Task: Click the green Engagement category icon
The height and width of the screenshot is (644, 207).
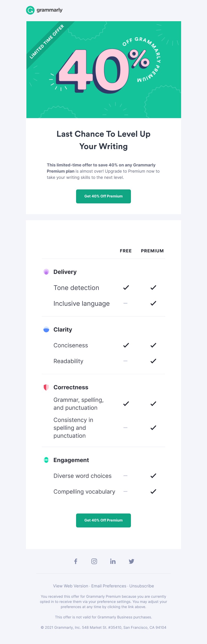Action: [x=46, y=460]
